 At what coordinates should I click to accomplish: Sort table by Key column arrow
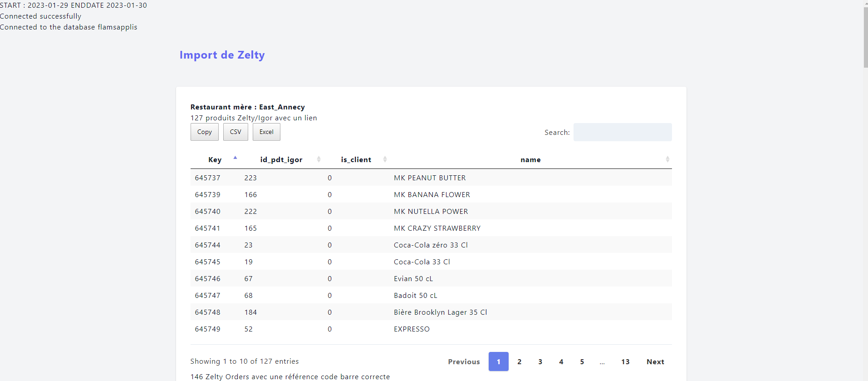(x=235, y=158)
